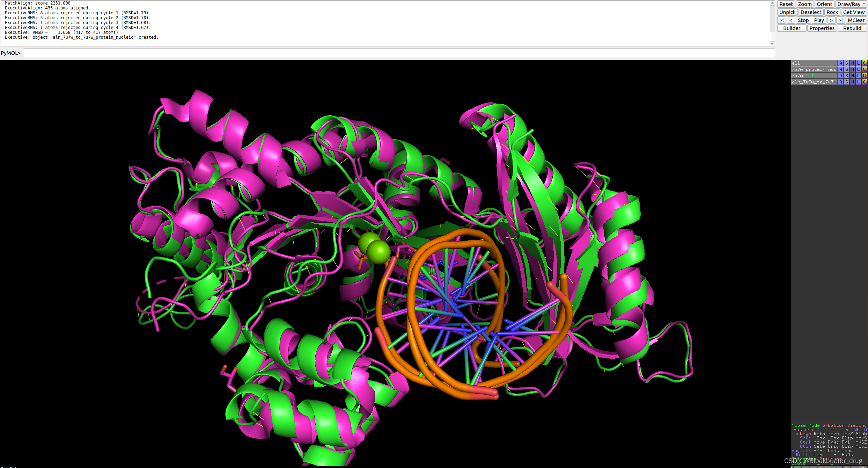Open Hide menu for aln_7u7w_to_7u7w object
This screenshot has width=868, height=468.
click(853, 82)
